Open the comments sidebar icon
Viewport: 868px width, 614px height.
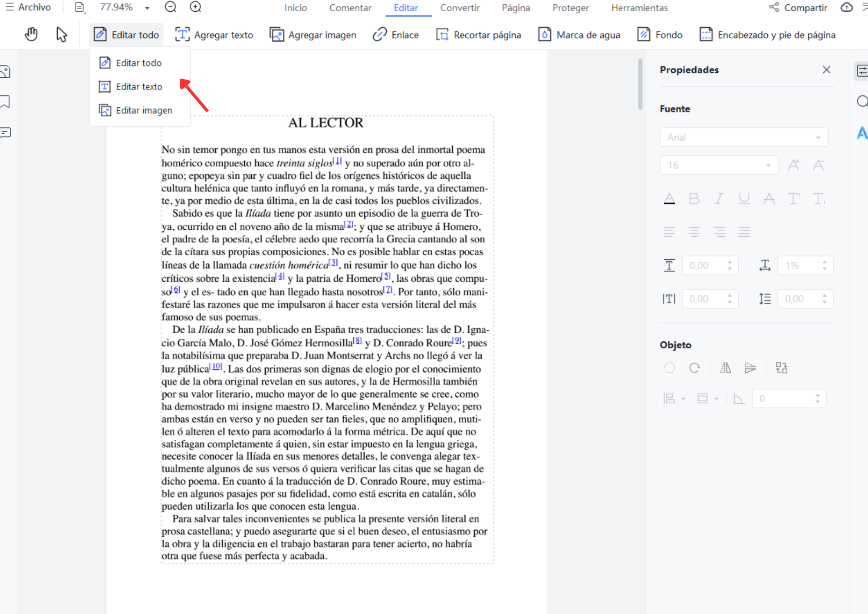pyautogui.click(x=5, y=132)
